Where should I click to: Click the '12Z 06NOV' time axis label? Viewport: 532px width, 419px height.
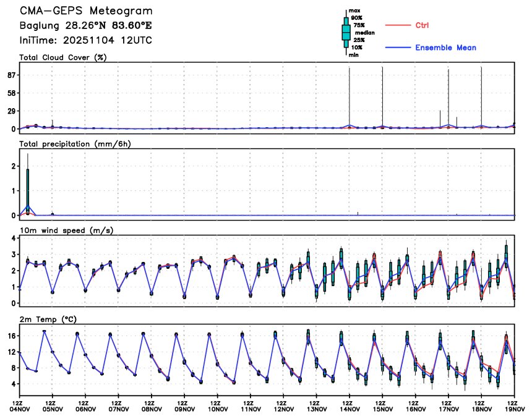click(x=85, y=406)
